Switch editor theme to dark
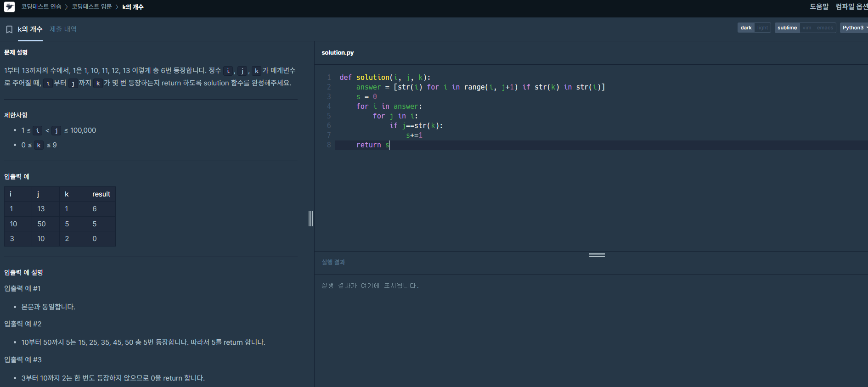 coord(746,28)
